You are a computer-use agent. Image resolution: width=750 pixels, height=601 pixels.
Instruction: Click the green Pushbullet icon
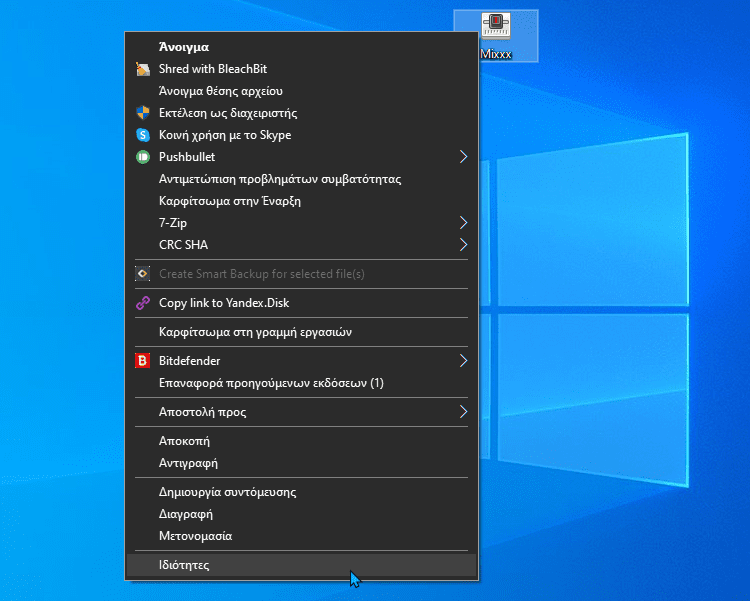click(143, 157)
